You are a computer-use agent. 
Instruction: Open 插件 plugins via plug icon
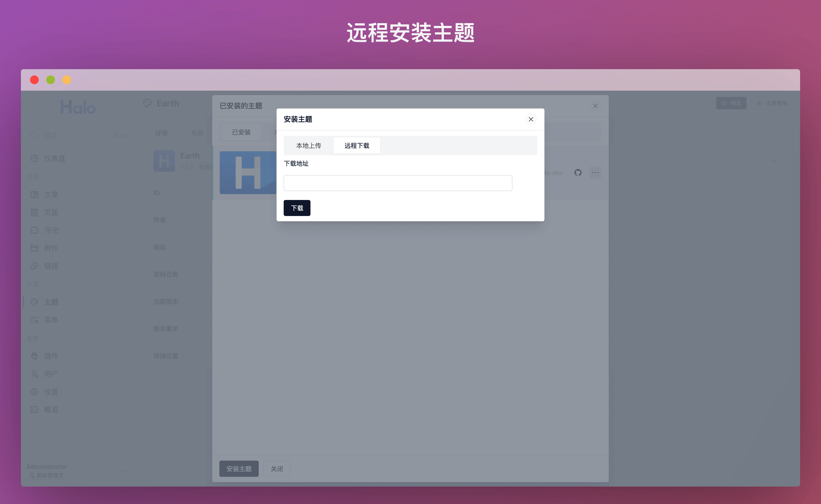34,356
